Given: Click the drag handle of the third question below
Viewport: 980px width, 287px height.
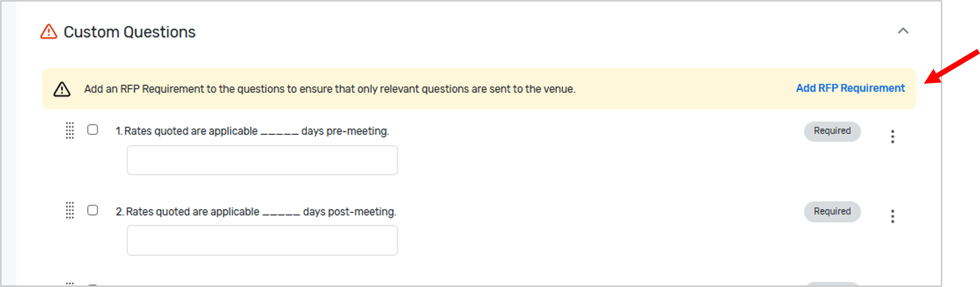Looking at the screenshot, I should click(69, 283).
